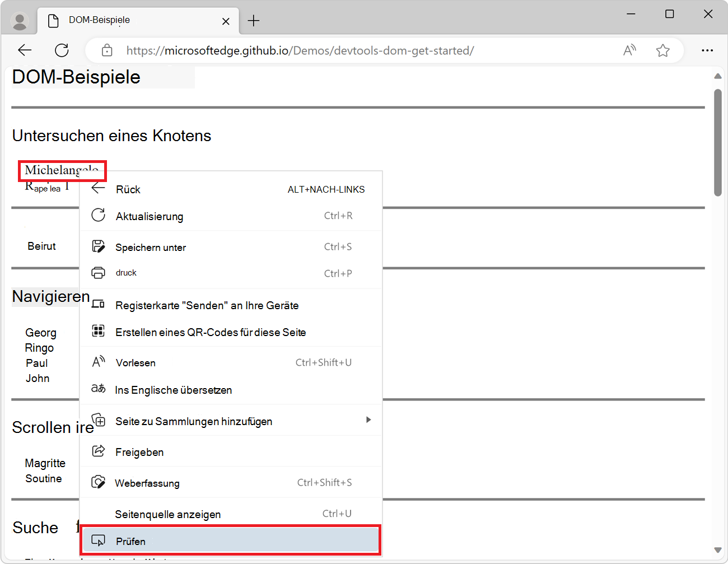Expand the Sammlungen submenu arrow
This screenshot has width=728, height=564.
click(x=368, y=419)
